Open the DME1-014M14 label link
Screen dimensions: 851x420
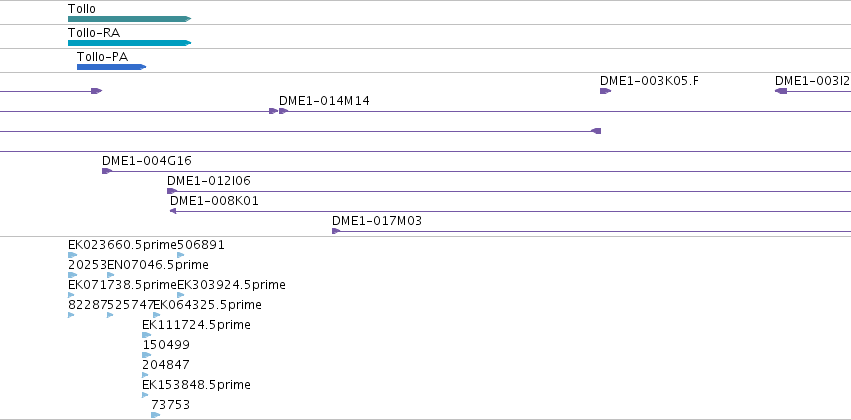324,100
